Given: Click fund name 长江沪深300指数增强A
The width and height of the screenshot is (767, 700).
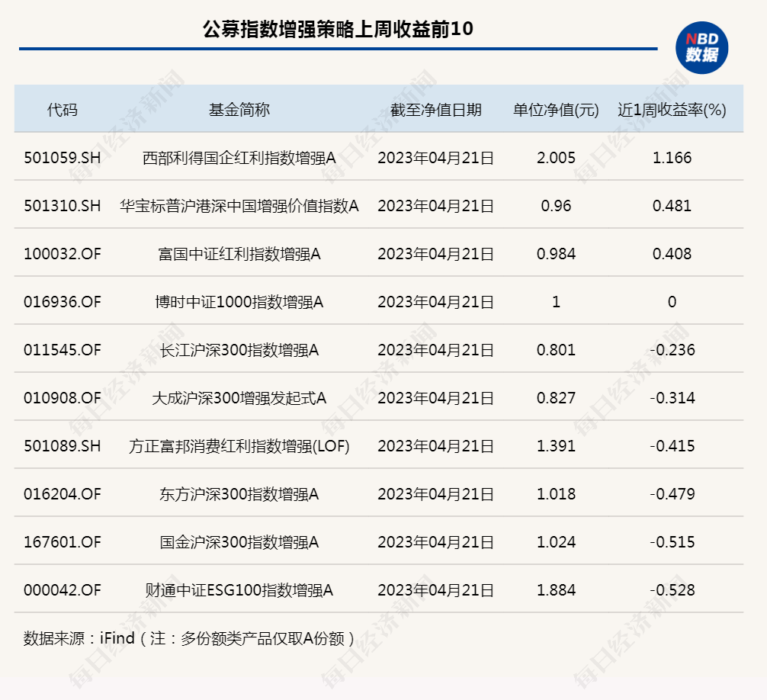Looking at the screenshot, I should click(x=239, y=350).
